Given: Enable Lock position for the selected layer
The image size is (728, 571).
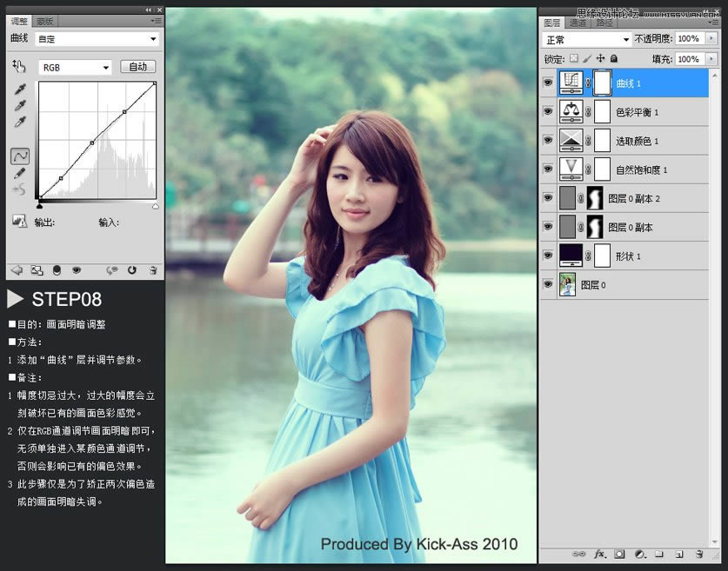Looking at the screenshot, I should tap(601, 58).
